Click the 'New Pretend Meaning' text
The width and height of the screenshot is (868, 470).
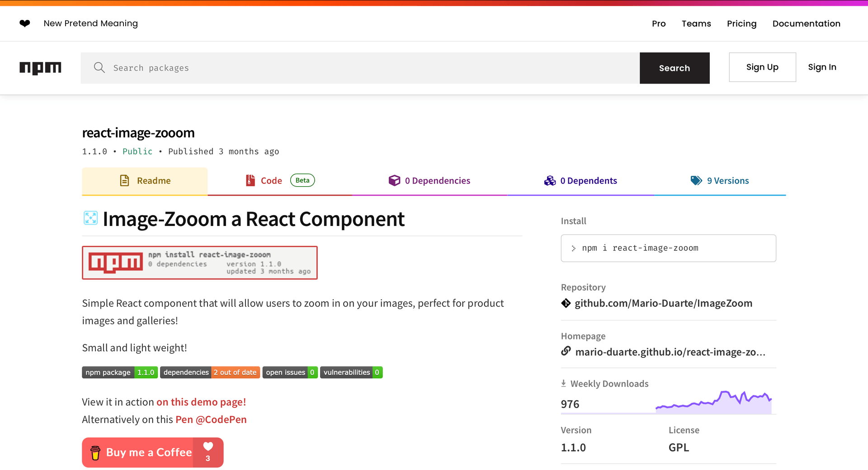[x=90, y=23]
